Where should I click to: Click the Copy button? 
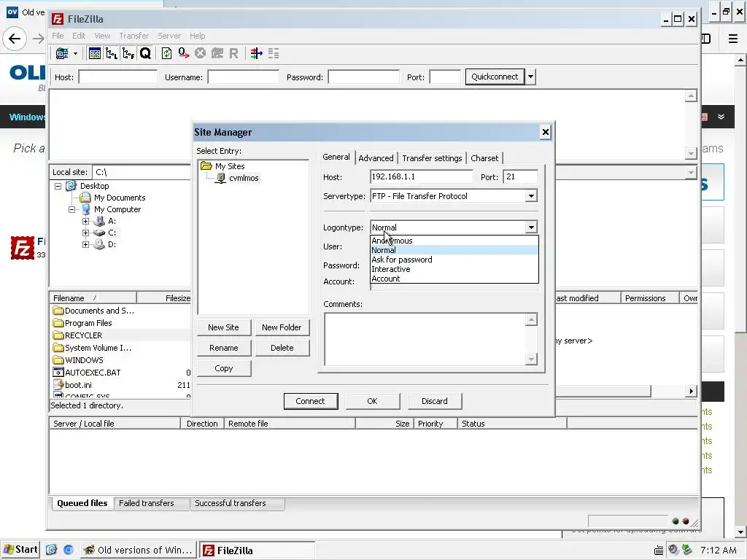[223, 368]
